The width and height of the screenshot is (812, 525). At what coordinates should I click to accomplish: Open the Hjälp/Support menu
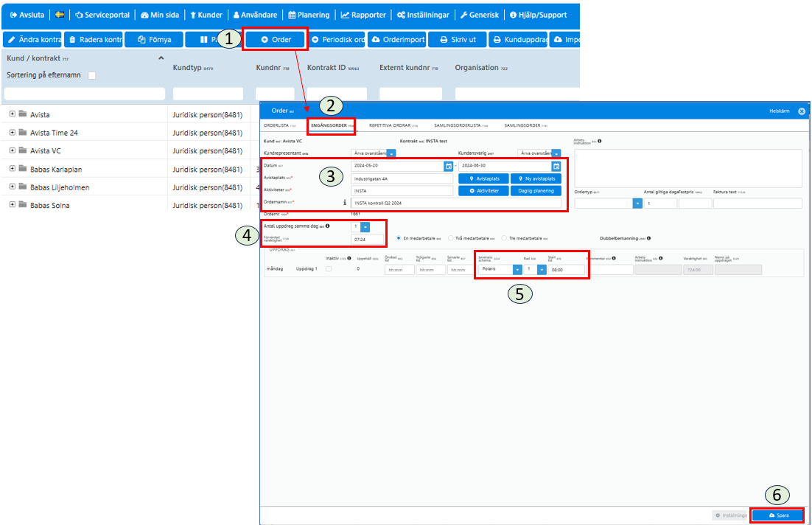point(539,15)
